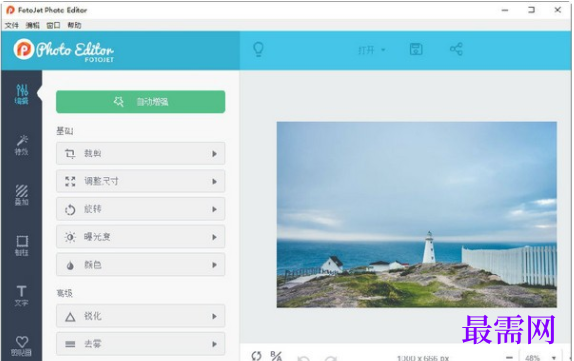This screenshot has width=574, height=361.
Task: Expand the 颜色 (Color) section
Action: [x=141, y=265]
